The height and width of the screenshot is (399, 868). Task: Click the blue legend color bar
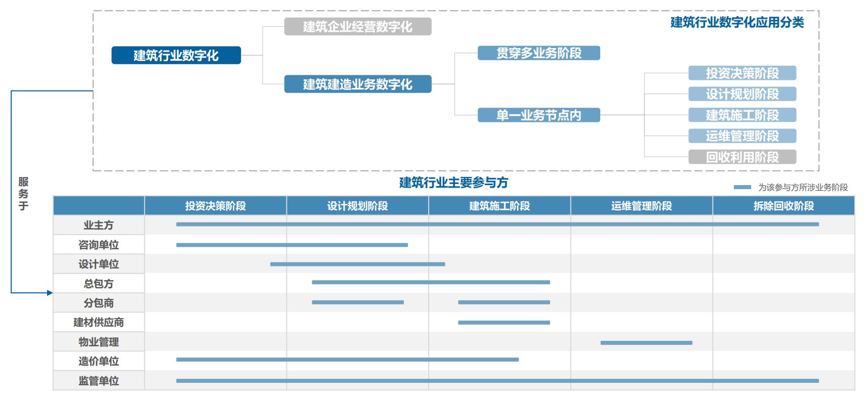[742, 187]
